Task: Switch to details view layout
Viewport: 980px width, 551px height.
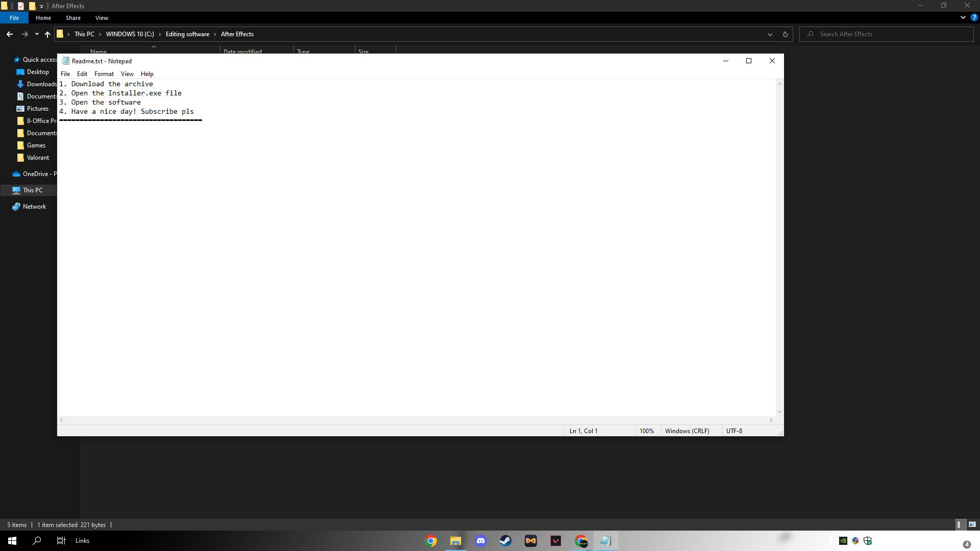Action: click(x=959, y=524)
